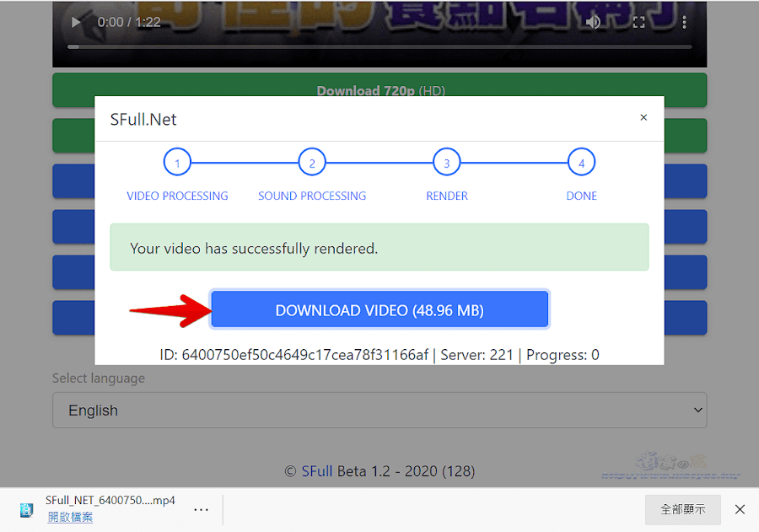Open download item options (three dots)
The width and height of the screenshot is (759, 532).
(201, 510)
